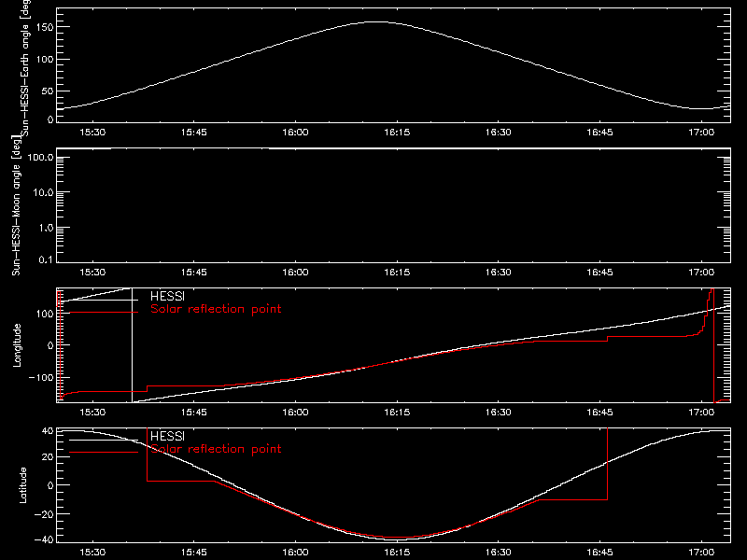
Task: Pick the 16:00 label under Moon angle plot
Action: click(295, 272)
